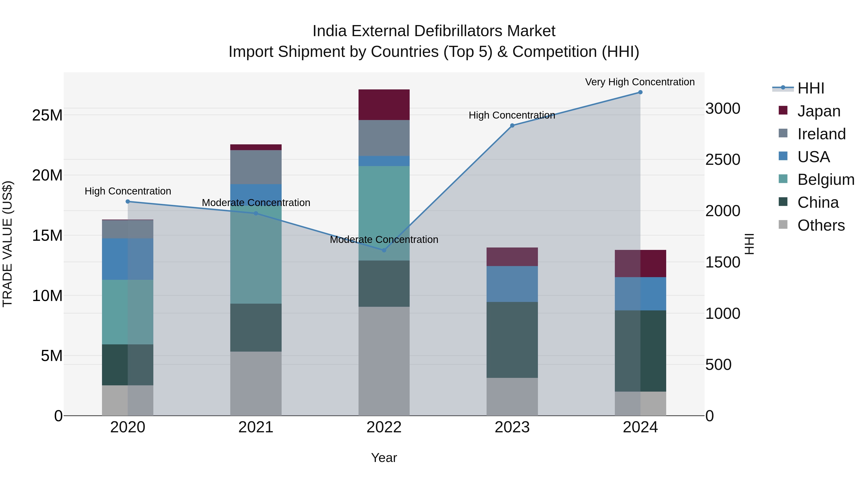Toggle the Belgium legend entry

click(817, 180)
